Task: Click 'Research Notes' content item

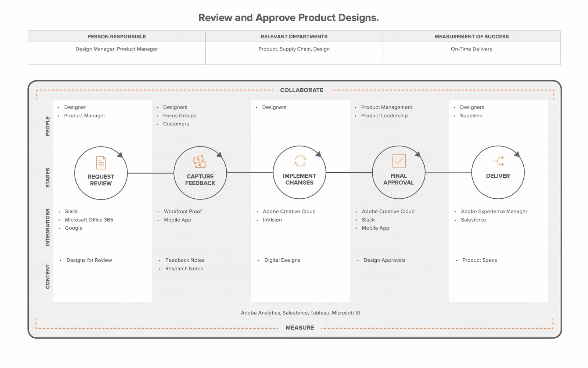Action: coord(184,269)
